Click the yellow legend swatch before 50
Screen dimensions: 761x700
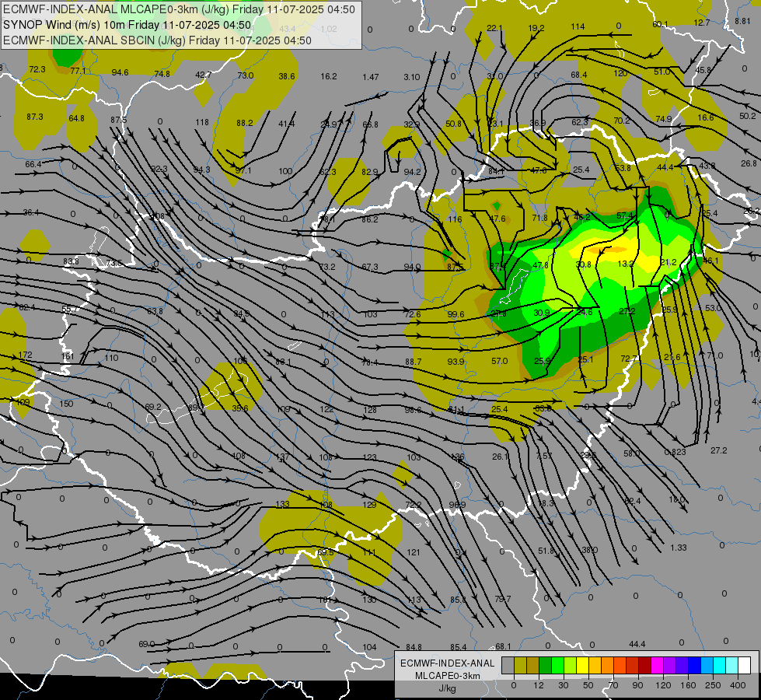point(582,665)
